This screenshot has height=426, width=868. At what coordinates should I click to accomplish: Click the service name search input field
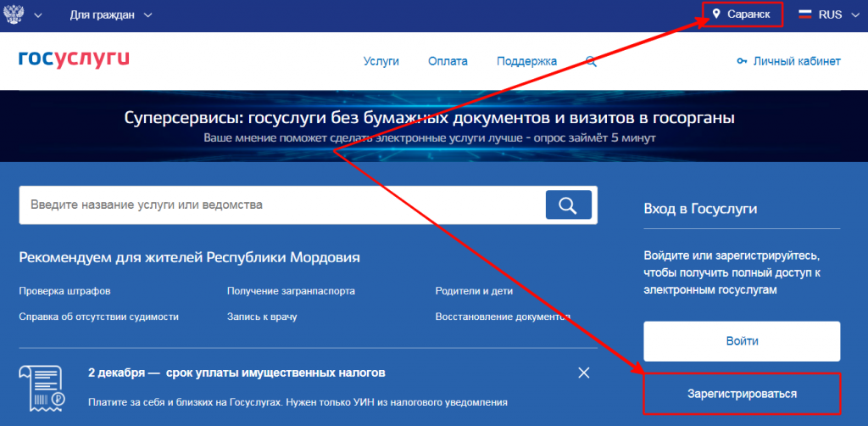[x=282, y=205]
